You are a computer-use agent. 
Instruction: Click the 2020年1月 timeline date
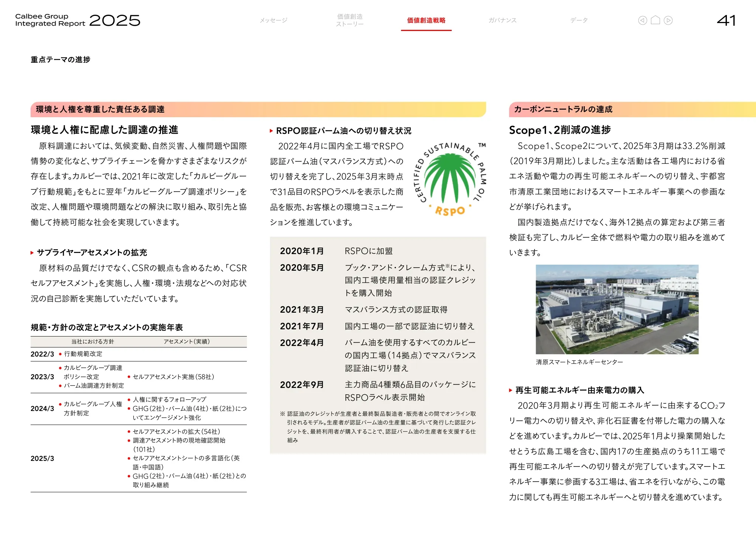tap(302, 251)
